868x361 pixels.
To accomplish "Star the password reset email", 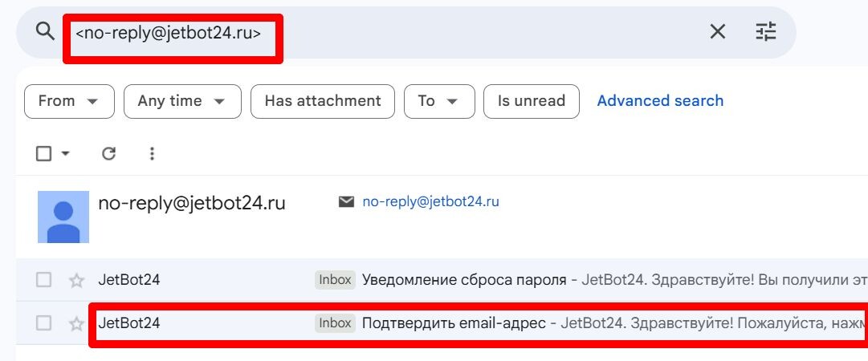I will pyautogui.click(x=76, y=280).
